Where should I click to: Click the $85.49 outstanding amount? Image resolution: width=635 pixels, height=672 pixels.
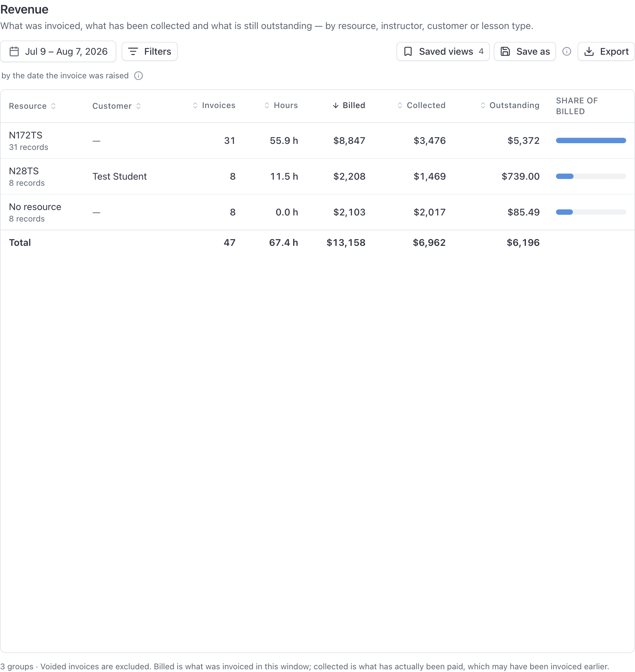pyautogui.click(x=523, y=212)
